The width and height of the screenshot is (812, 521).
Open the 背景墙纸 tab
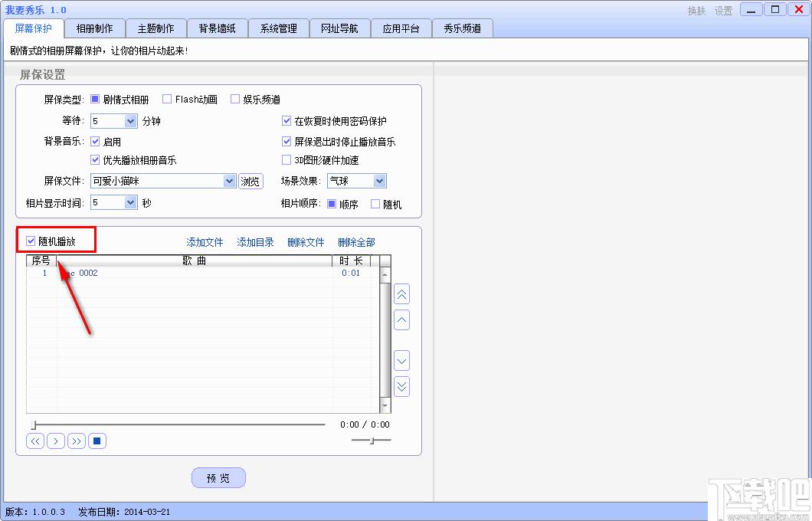tap(217, 28)
